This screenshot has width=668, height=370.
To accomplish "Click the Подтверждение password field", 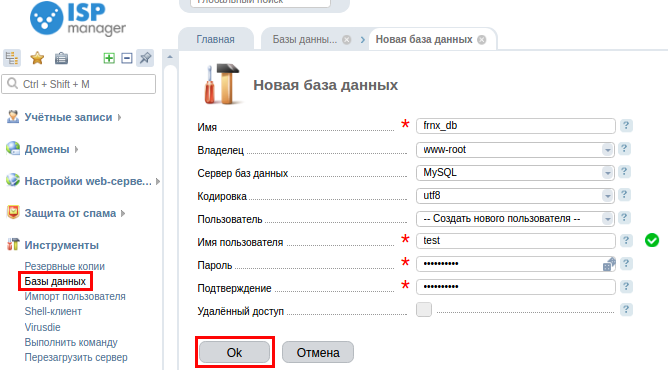I will click(x=515, y=287).
